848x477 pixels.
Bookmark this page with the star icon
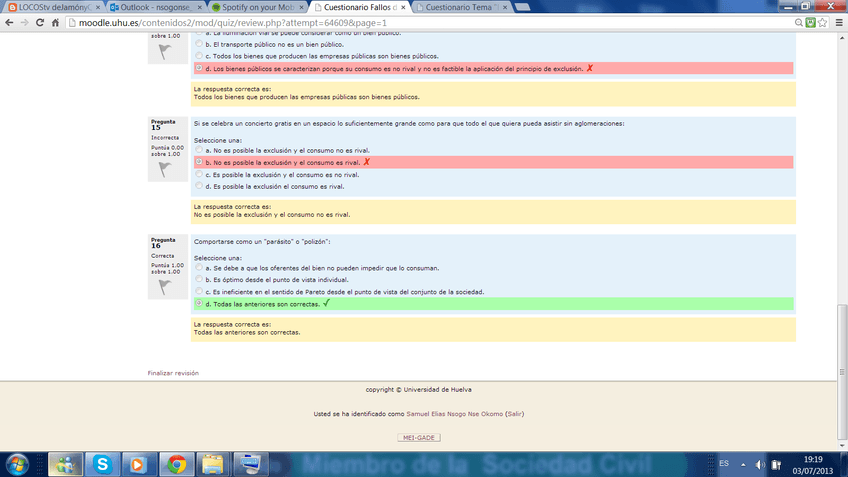click(x=823, y=23)
